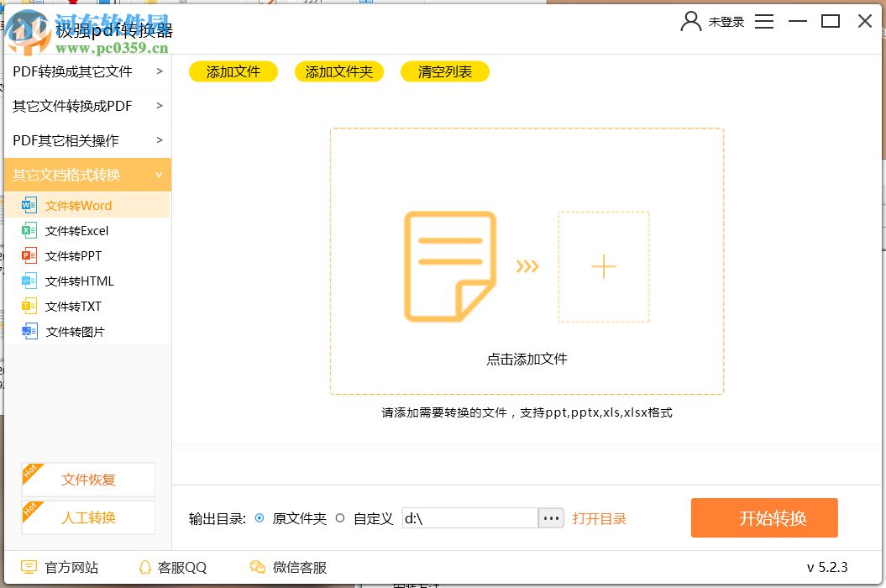Open the hamburger menu at top right
This screenshot has width=886, height=588.
click(x=764, y=21)
